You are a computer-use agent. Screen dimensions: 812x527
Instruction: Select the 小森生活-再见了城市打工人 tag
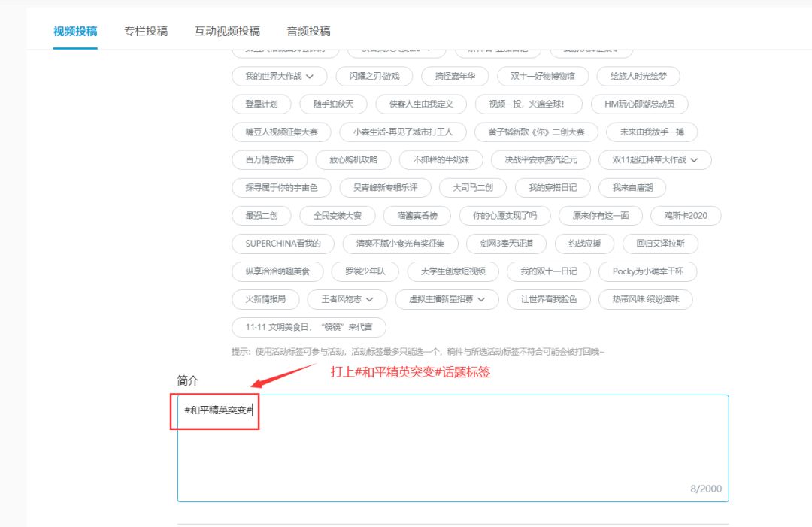(403, 132)
